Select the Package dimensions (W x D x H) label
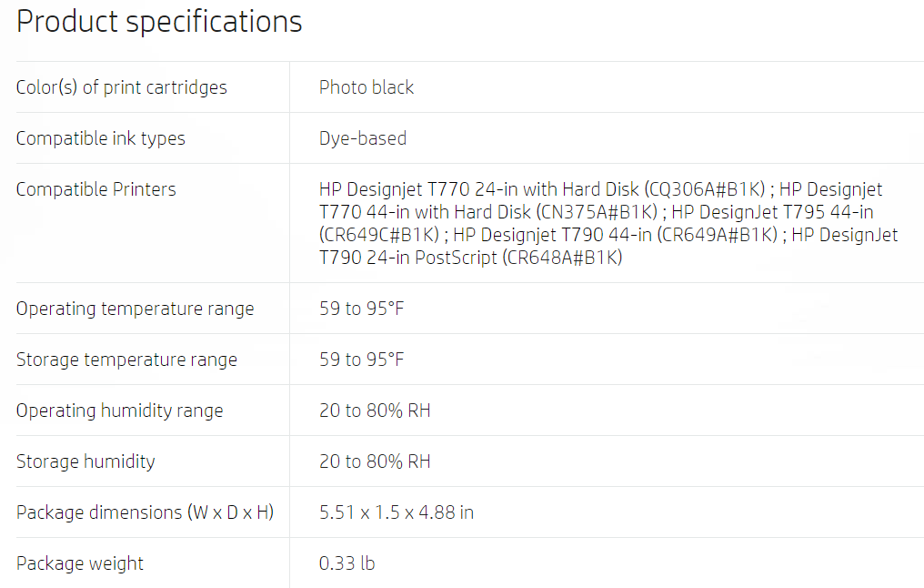This screenshot has width=924, height=588. click(145, 512)
